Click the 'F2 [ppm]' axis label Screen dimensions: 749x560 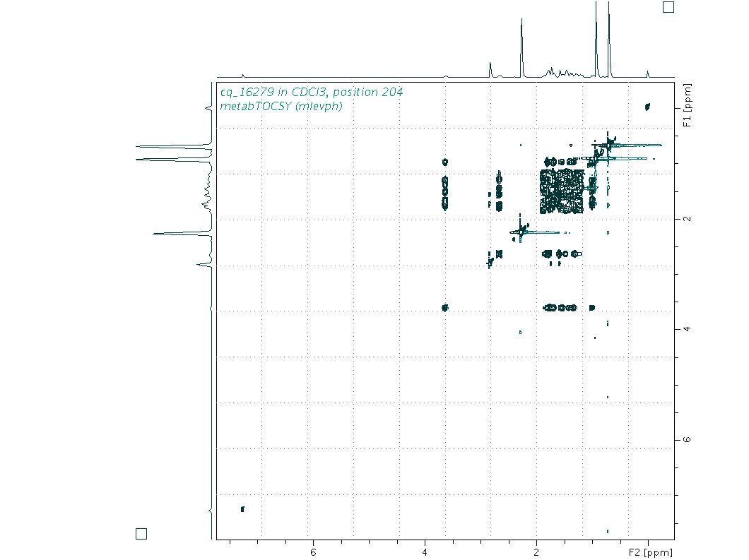click(650, 552)
